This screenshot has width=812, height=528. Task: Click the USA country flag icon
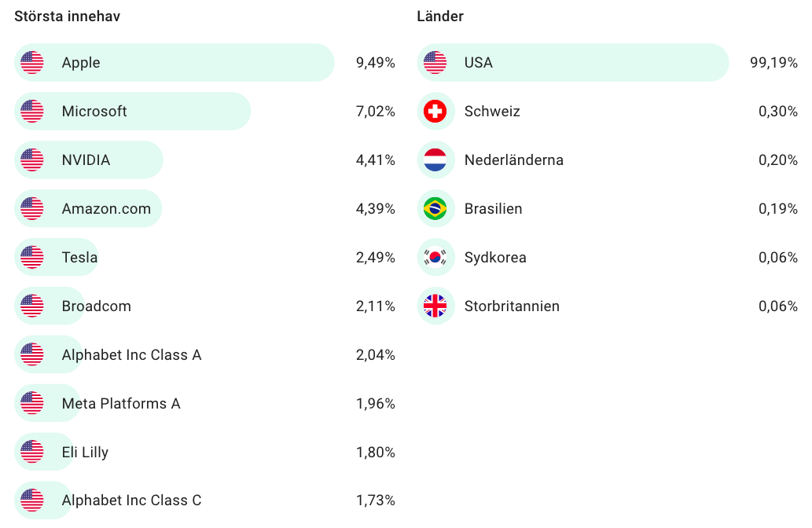pyautogui.click(x=435, y=63)
